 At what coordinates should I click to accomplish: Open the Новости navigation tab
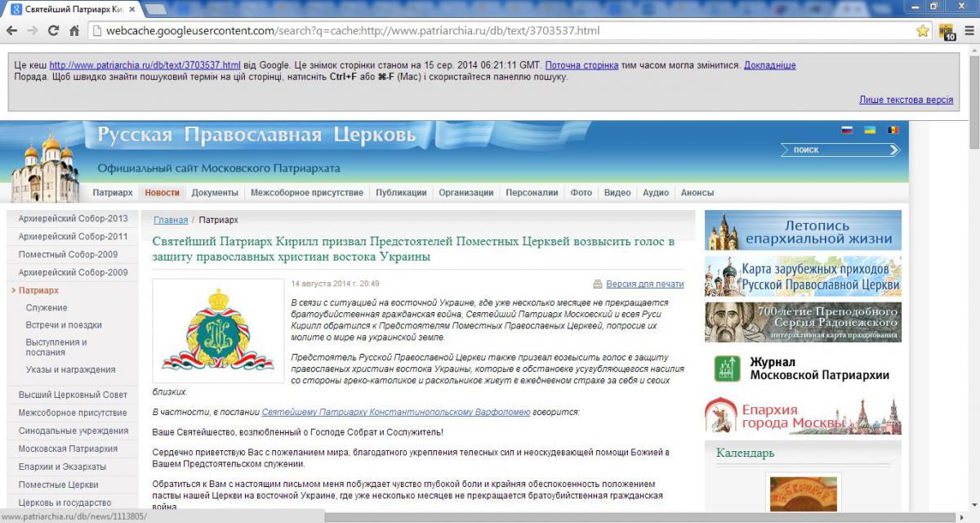pos(162,193)
